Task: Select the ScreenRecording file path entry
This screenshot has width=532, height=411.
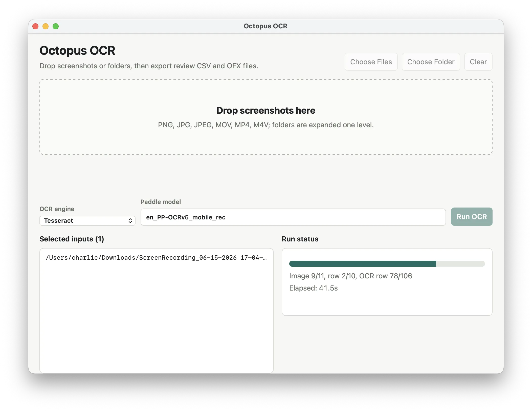Action: 156,258
